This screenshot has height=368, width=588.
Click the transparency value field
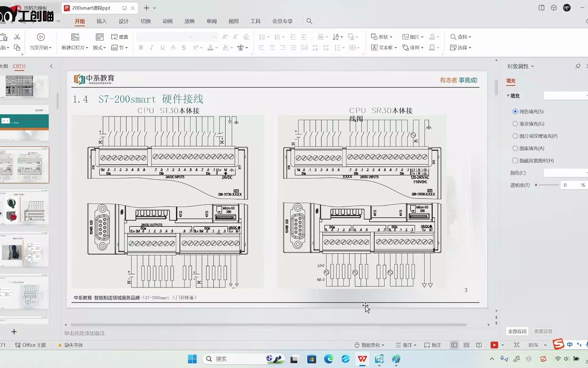(573, 185)
